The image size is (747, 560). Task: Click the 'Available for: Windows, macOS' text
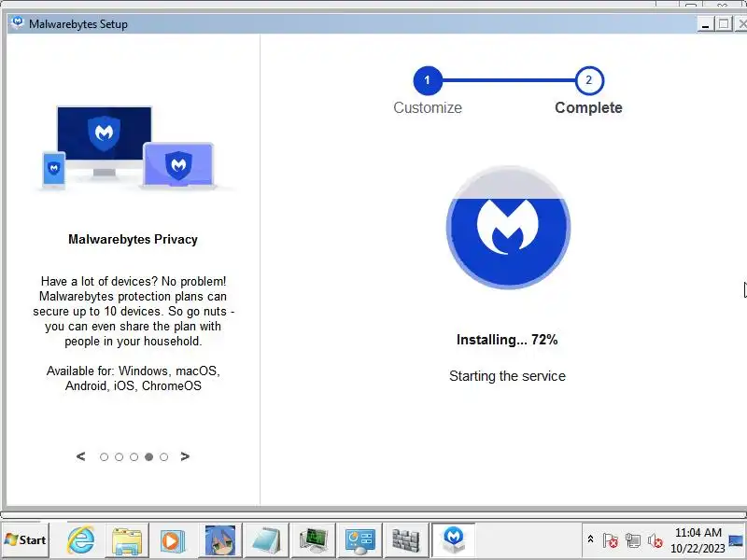click(133, 378)
